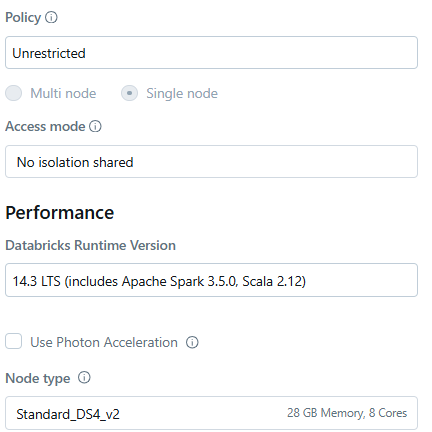Viewport: 432px width, 432px height.
Task: Click the Use Photon Acceleration label text
Action: pos(104,342)
